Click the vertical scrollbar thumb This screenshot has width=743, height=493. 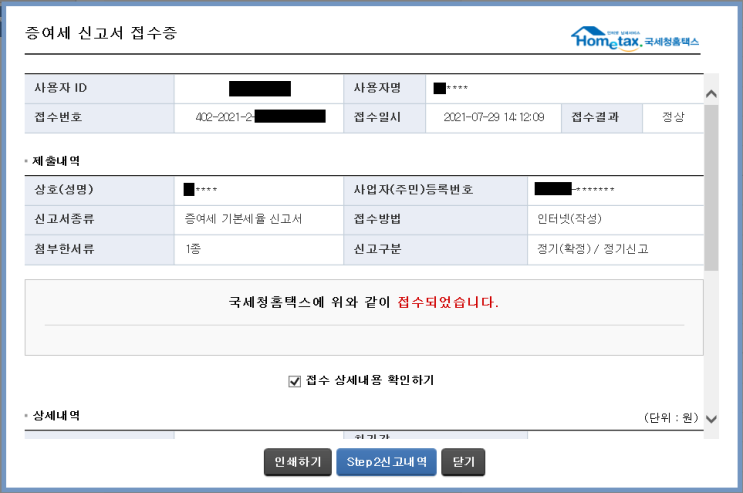[x=711, y=188]
